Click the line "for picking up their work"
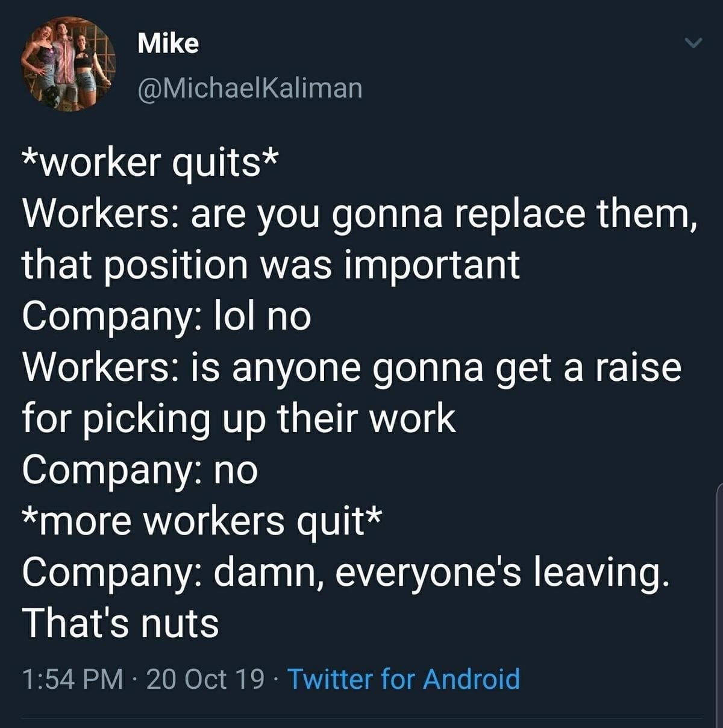 point(239,418)
